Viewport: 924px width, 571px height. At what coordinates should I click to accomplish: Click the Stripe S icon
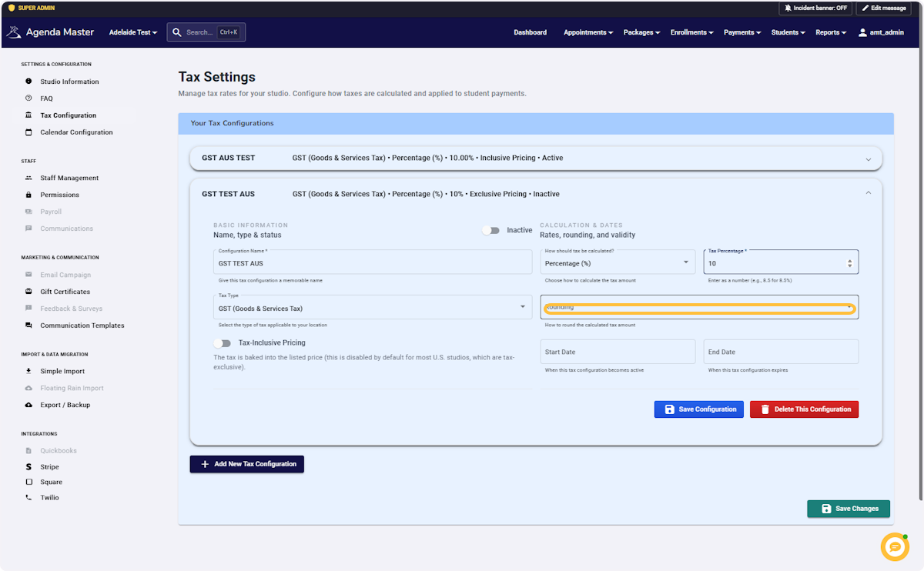pos(28,467)
